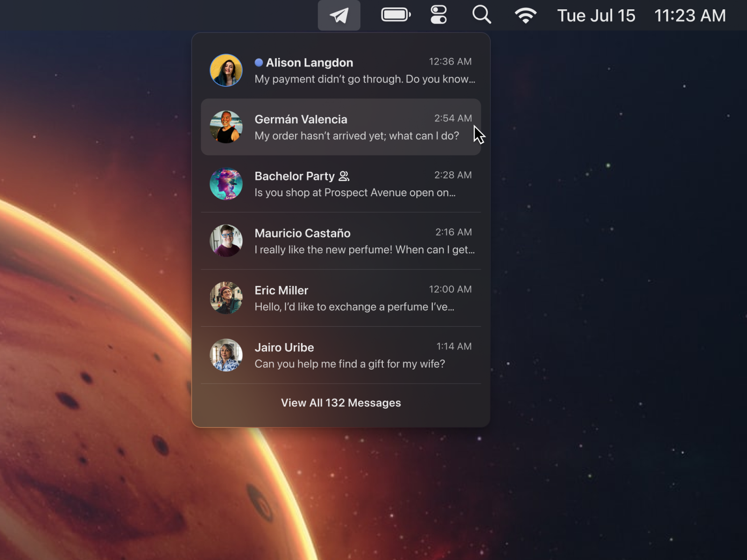Open the messages app icon in the menu bar

pos(339,15)
